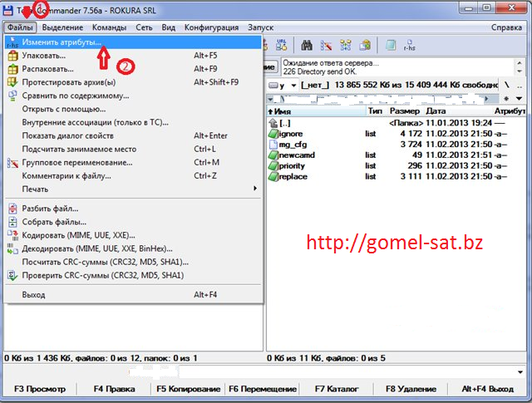
Task: Click group rename menu icon
Action: [x=12, y=163]
